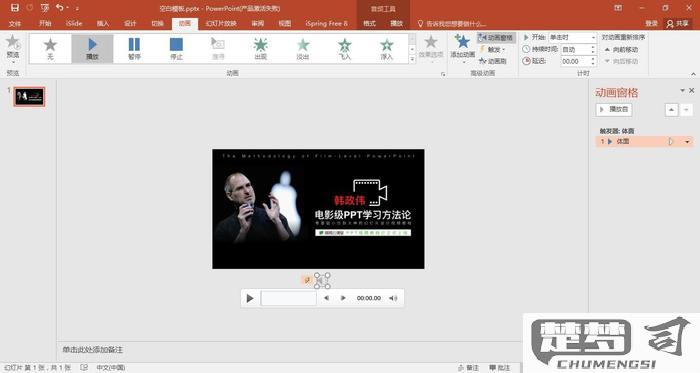Image resolution: width=700 pixels, height=373 pixels.
Task: Select the 暂停 (Pause) animation icon
Action: 134,48
